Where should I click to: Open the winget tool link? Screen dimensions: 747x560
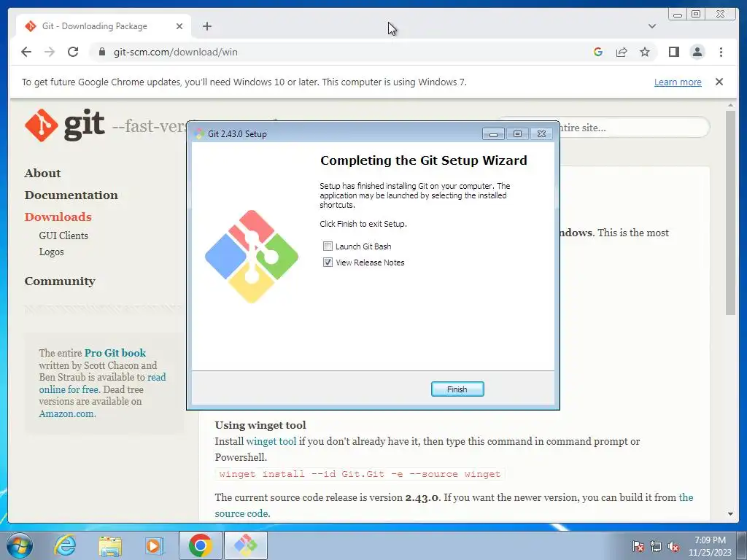tap(271, 441)
